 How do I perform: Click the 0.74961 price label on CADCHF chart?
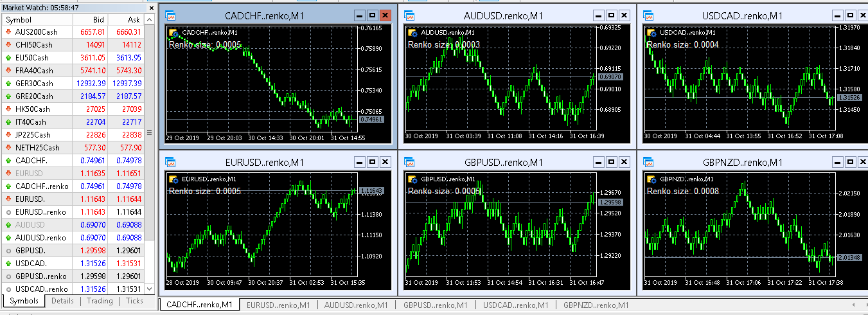pos(371,120)
